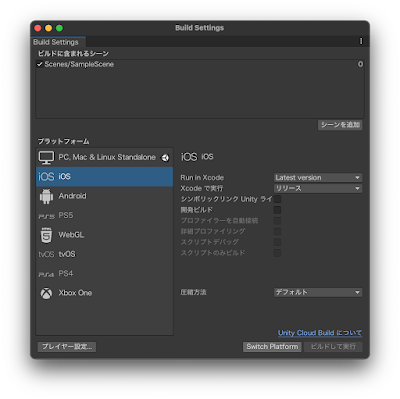Open the Unity Cloud Build について link

click(x=320, y=333)
